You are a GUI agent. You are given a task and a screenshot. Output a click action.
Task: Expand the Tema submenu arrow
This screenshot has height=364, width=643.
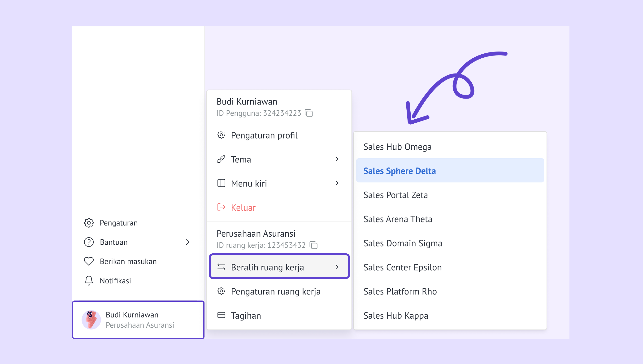pyautogui.click(x=337, y=159)
